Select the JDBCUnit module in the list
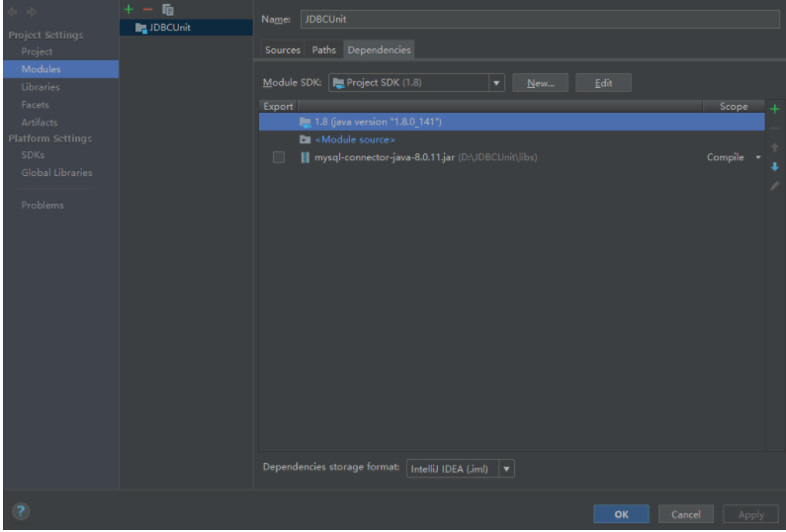The image size is (786, 532). click(x=186, y=28)
